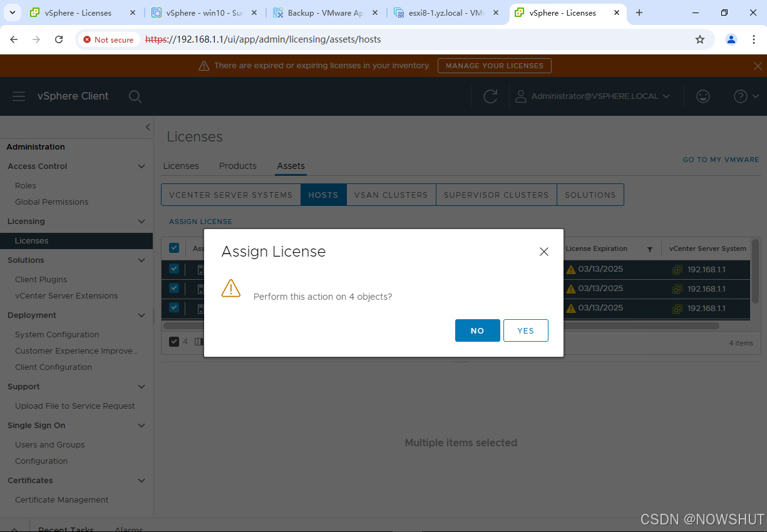Screen dimensions: 767x532
Task: Click the vSphere search magnifier icon
Action: coord(135,96)
